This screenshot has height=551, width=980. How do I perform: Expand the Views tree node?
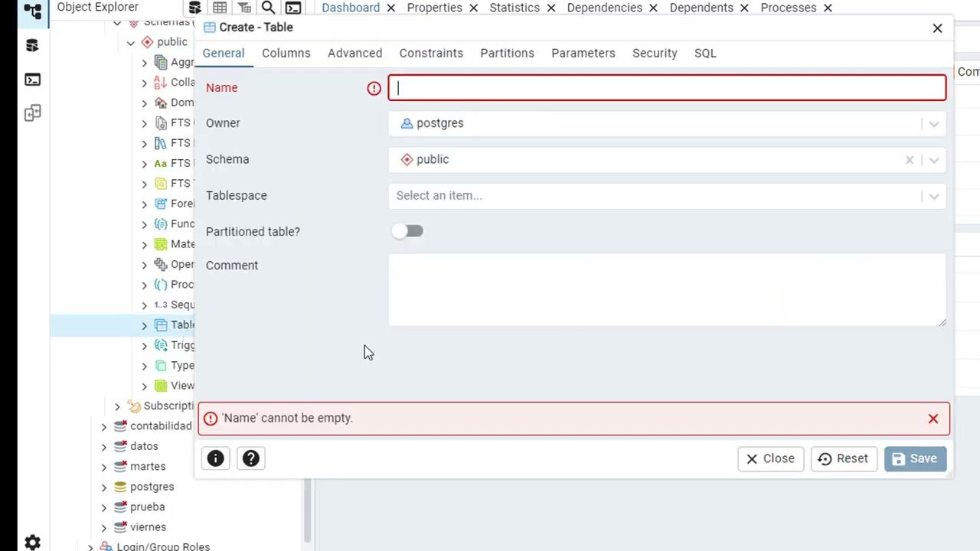tap(145, 386)
